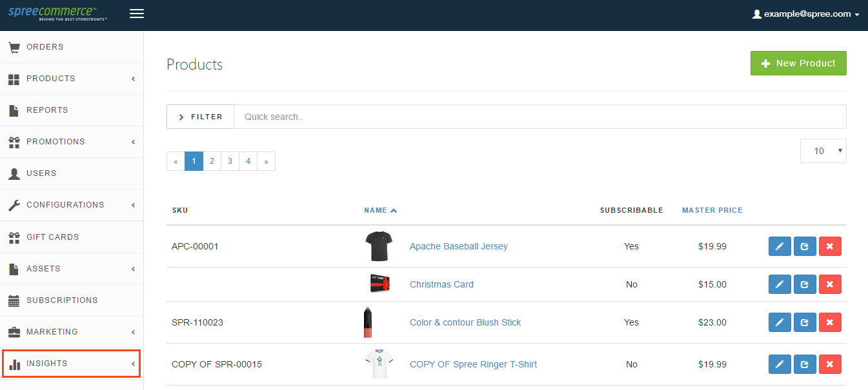Expand the Products sidebar submenu arrow
This screenshot has height=390, width=868.
(x=133, y=79)
